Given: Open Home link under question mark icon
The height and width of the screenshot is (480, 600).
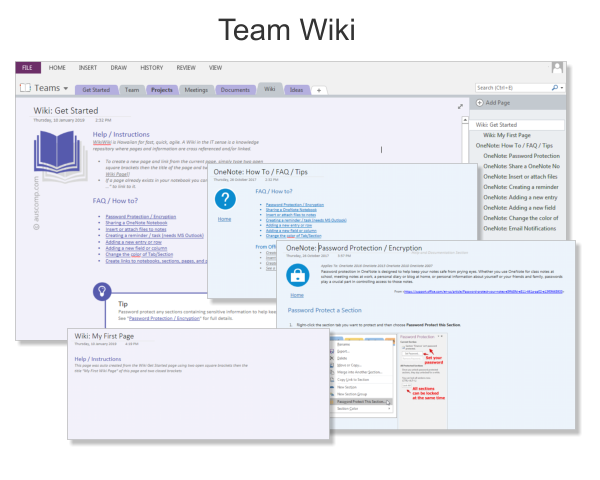Looking at the screenshot, I should [x=225, y=219].
